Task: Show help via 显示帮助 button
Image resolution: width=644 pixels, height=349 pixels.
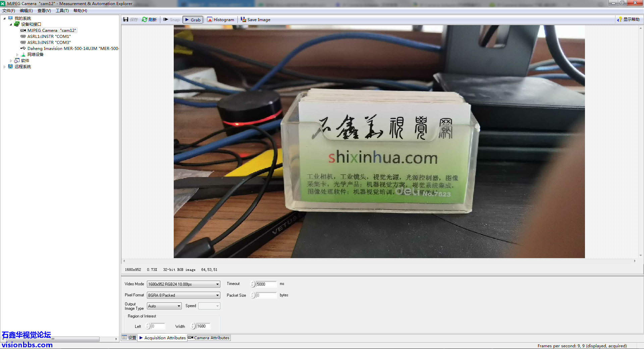Action: tap(629, 19)
